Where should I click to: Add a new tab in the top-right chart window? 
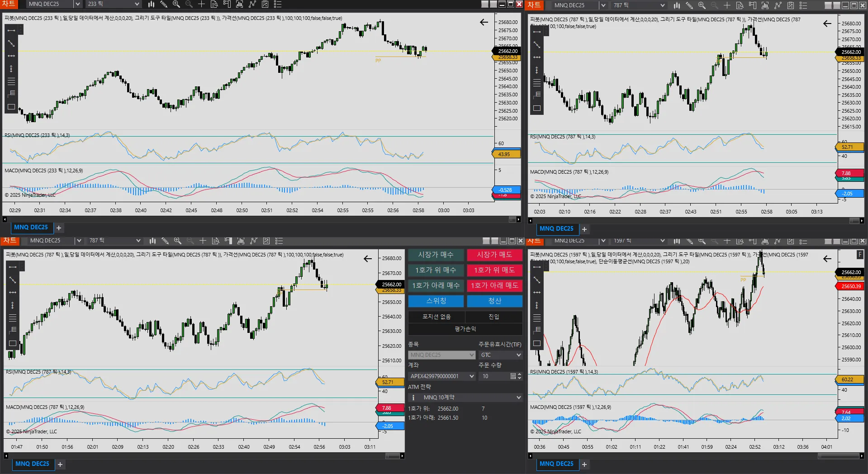pos(584,229)
